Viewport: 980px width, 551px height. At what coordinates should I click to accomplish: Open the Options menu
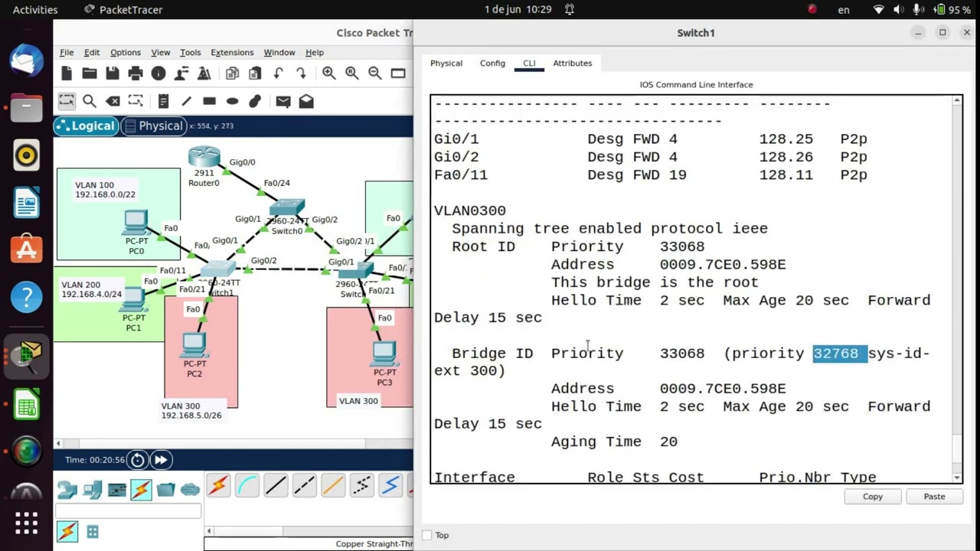tap(126, 53)
